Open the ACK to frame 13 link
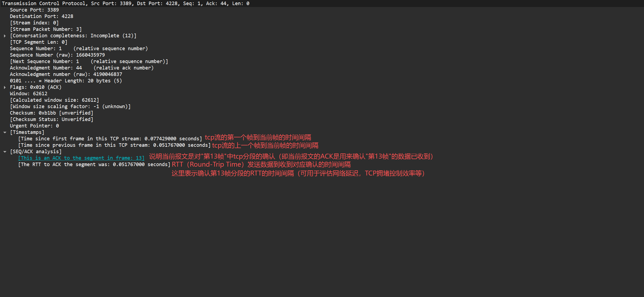Viewport: 644px width, 297px height. pyautogui.click(x=81, y=158)
